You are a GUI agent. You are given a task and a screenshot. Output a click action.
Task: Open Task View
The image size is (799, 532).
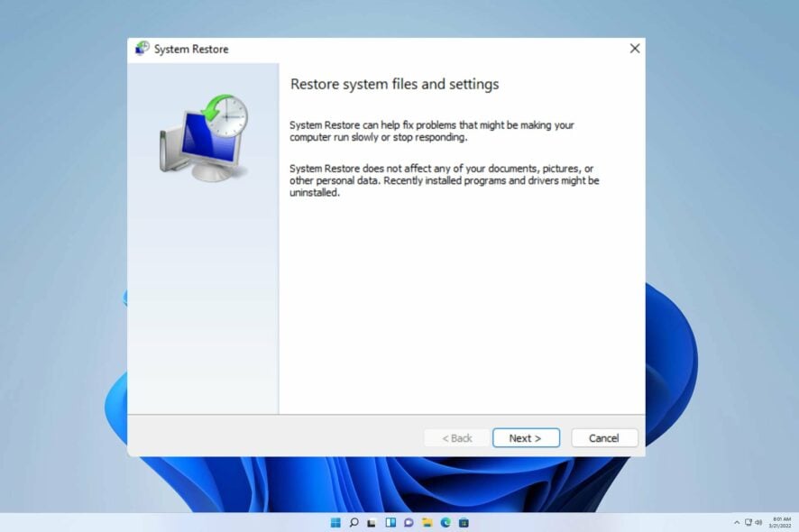[x=372, y=522]
